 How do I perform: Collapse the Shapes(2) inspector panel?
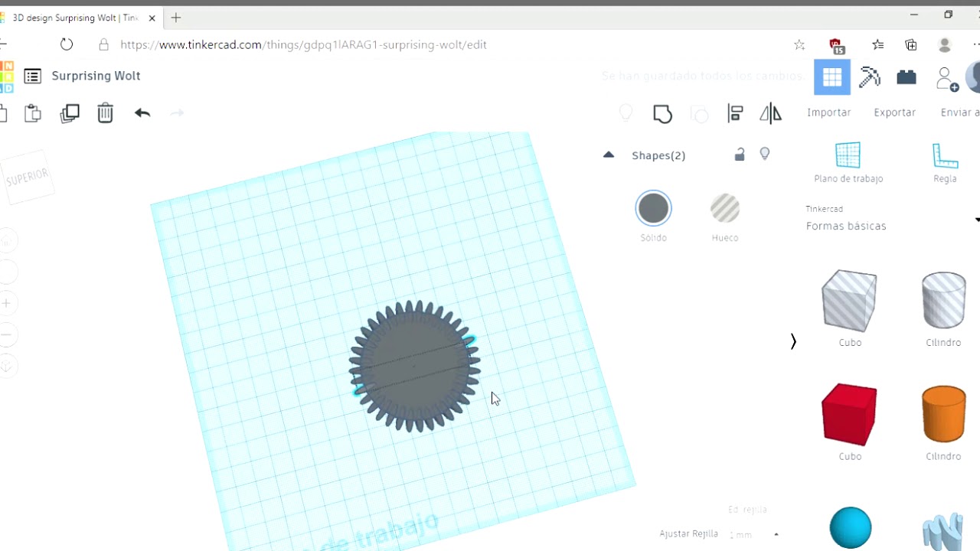[x=609, y=155]
